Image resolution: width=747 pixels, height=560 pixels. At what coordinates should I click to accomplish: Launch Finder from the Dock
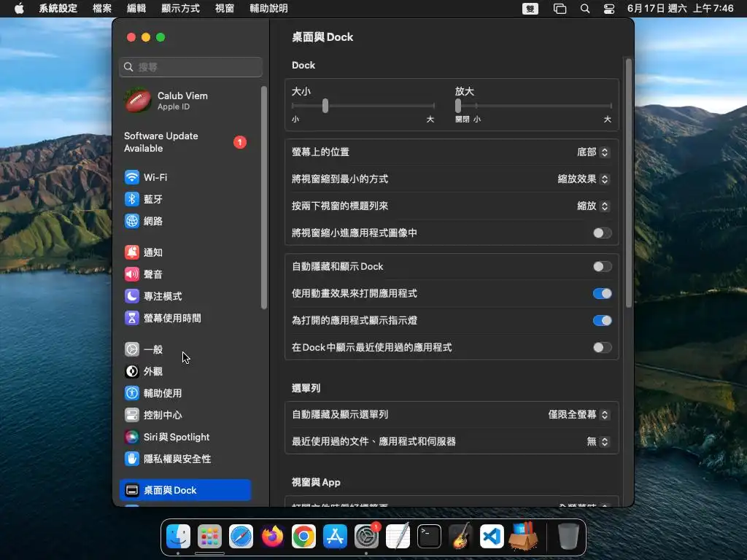click(178, 537)
